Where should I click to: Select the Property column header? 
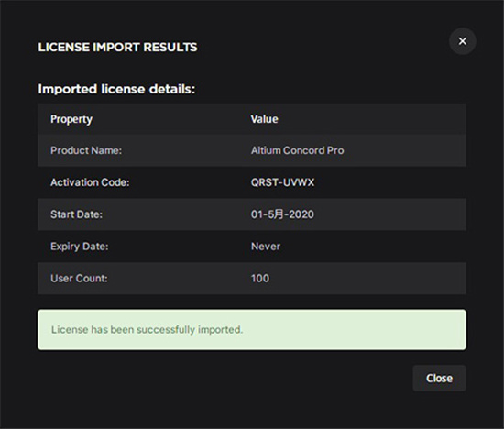[x=71, y=119]
